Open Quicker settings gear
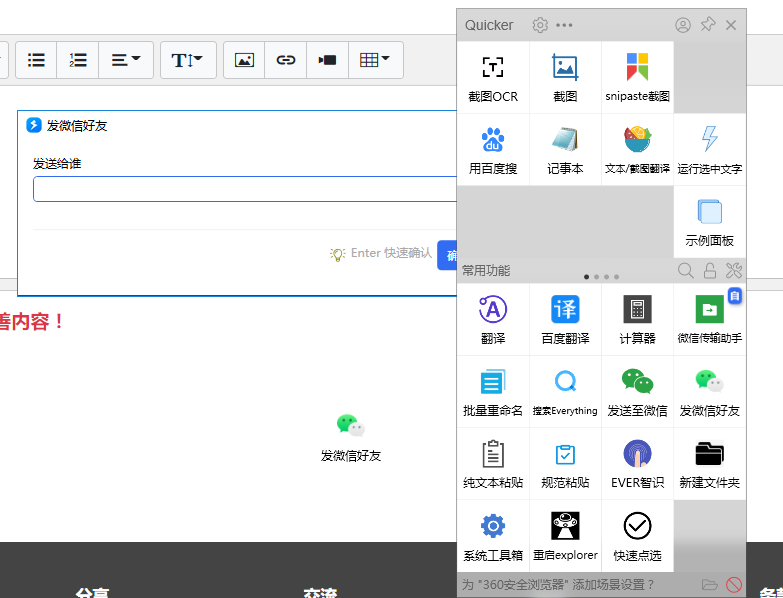 [x=540, y=25]
